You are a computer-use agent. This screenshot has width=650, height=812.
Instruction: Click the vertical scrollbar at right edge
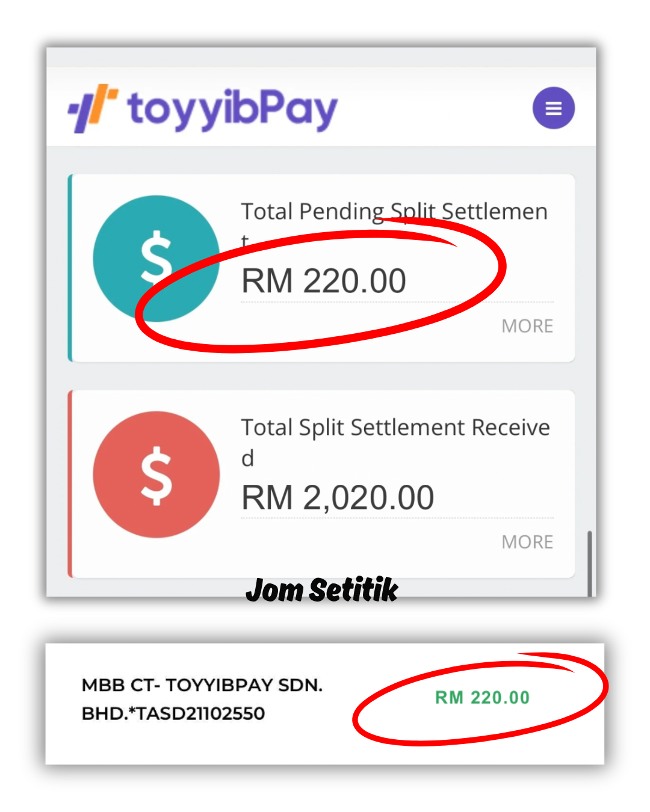coord(590,562)
